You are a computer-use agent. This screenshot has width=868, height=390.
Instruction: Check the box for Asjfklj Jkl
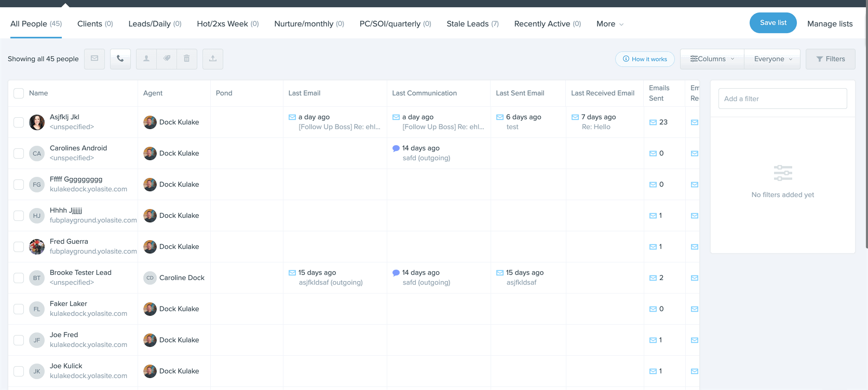tap(19, 122)
